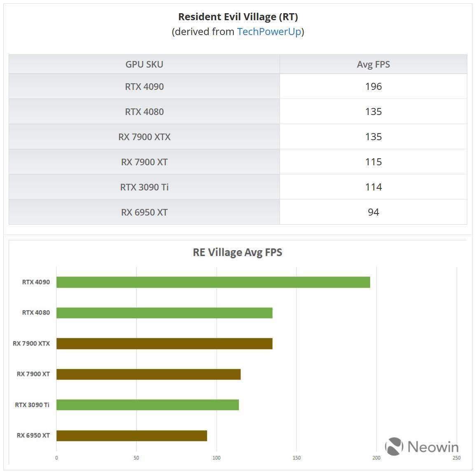Image resolution: width=476 pixels, height=474 pixels.
Task: Select the RX 7900 XTX row's 135 value
Action: (373, 137)
